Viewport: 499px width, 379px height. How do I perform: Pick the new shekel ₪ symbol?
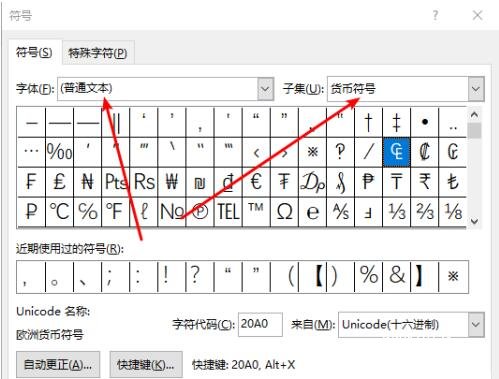click(x=200, y=182)
